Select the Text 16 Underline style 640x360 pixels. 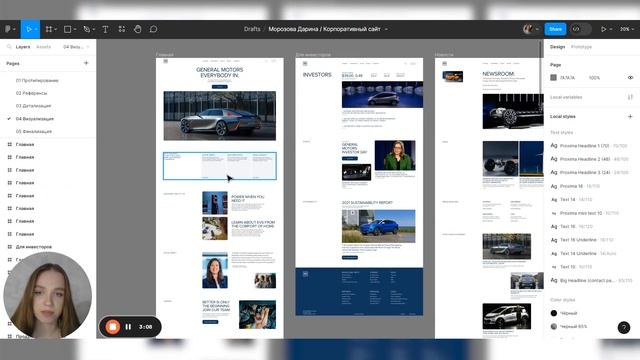coord(582,240)
